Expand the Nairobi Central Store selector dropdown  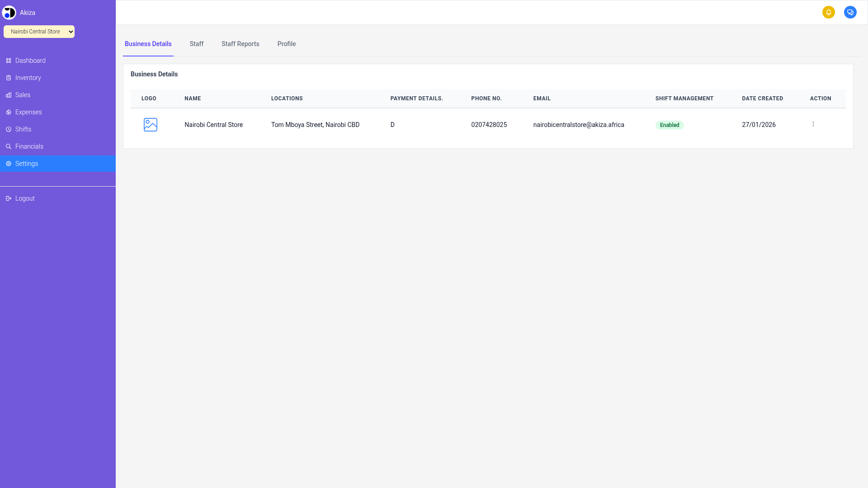pos(39,32)
